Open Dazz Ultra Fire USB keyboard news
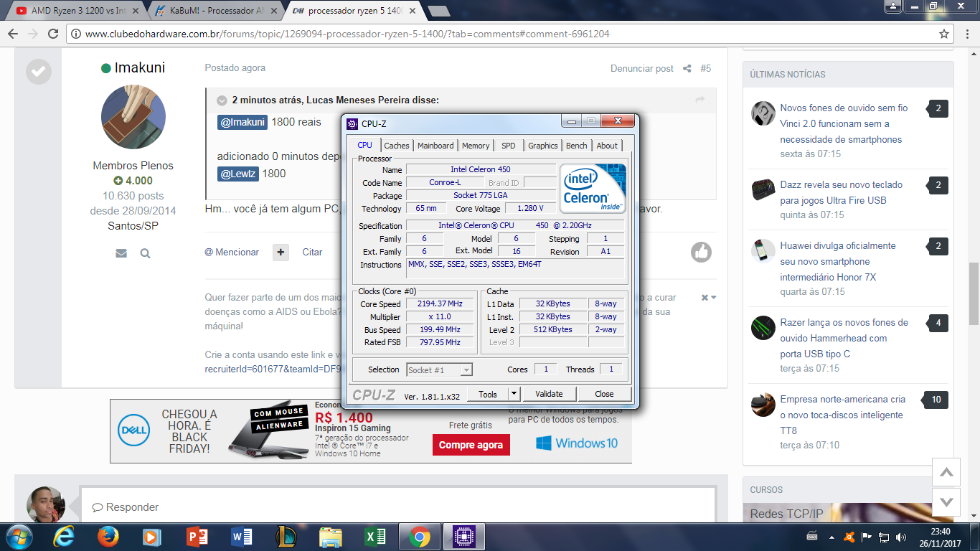The height and width of the screenshot is (551, 980). (x=842, y=192)
